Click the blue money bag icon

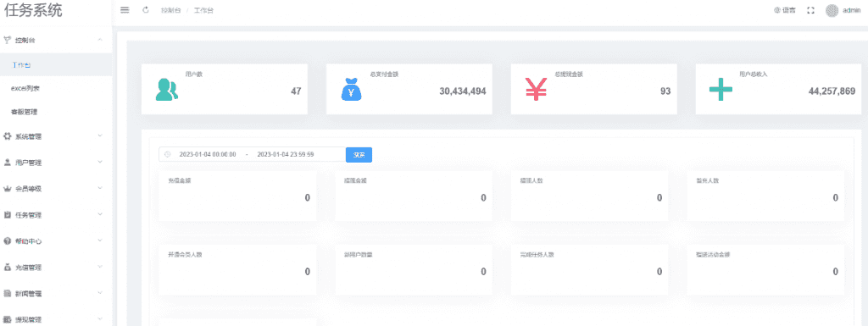[x=351, y=90]
